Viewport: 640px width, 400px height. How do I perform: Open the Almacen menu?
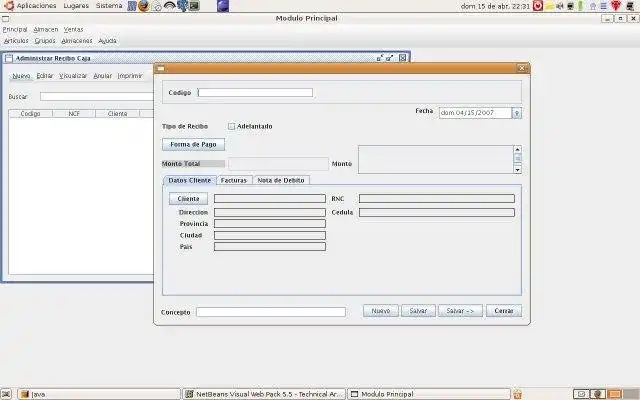pos(46,29)
